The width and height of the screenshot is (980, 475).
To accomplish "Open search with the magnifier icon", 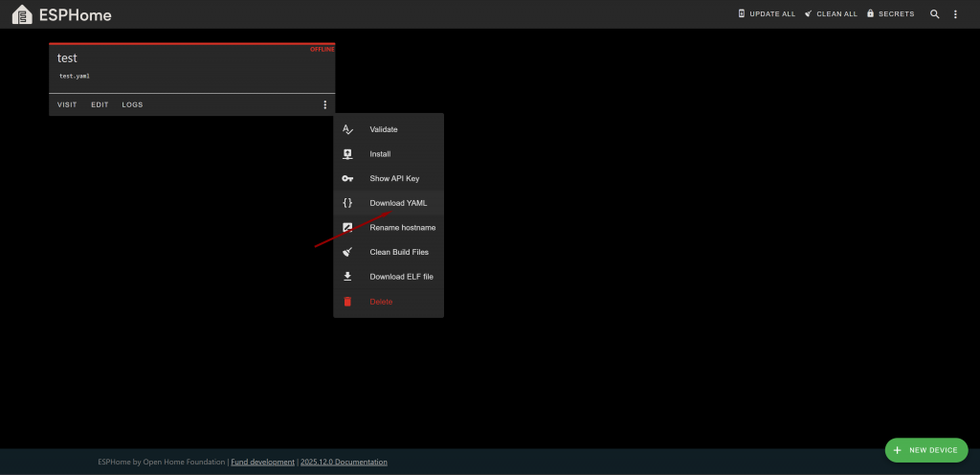I will pyautogui.click(x=935, y=14).
